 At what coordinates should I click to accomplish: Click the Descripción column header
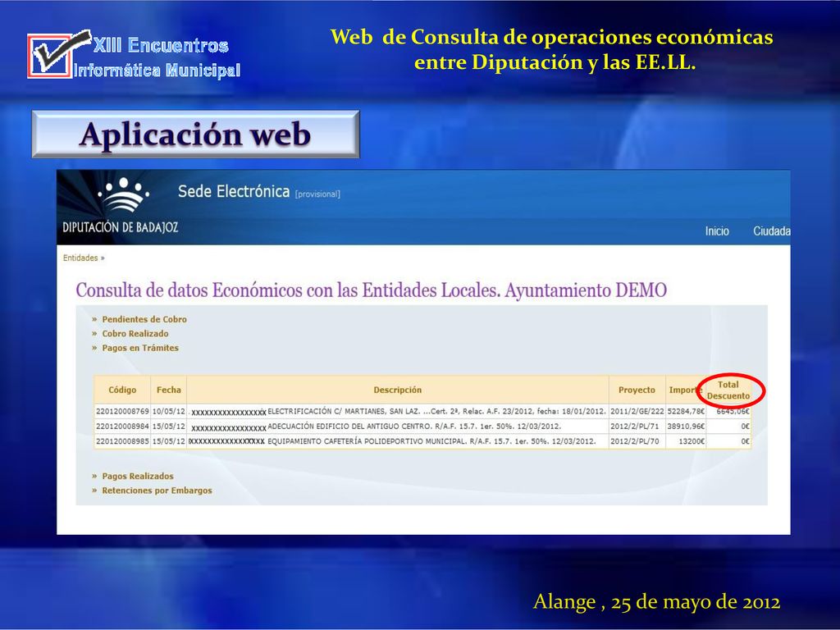pyautogui.click(x=398, y=390)
